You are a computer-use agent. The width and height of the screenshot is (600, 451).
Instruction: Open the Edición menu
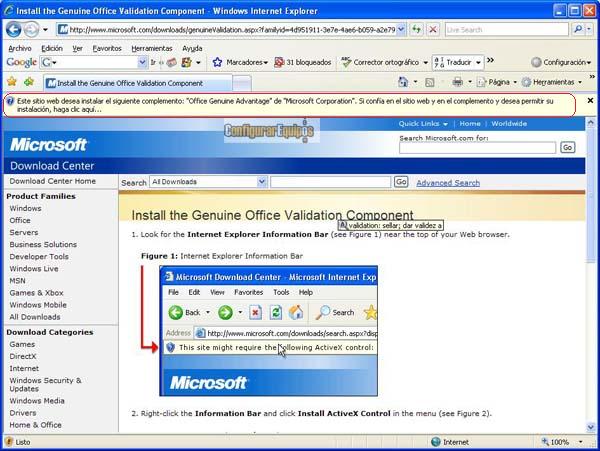[52, 49]
